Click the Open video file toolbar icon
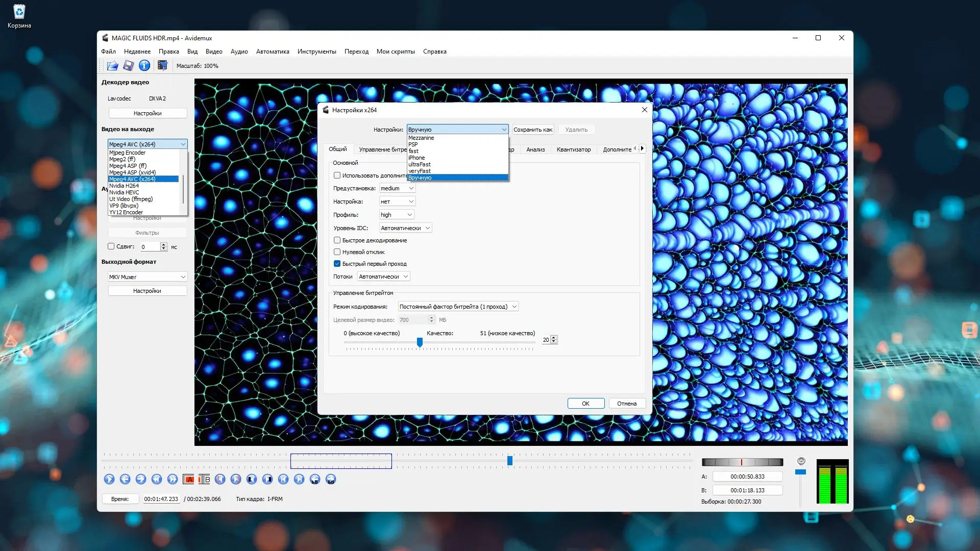The width and height of the screenshot is (980, 551). tap(112, 65)
